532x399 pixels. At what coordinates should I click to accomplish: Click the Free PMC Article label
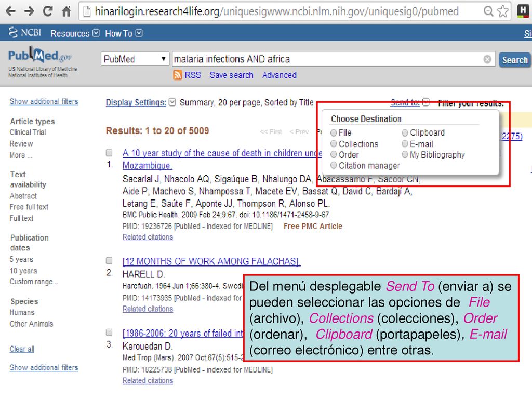click(313, 227)
